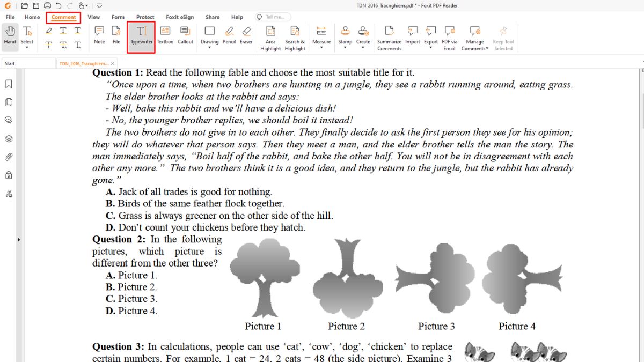Switch to the Form tab

click(x=118, y=17)
